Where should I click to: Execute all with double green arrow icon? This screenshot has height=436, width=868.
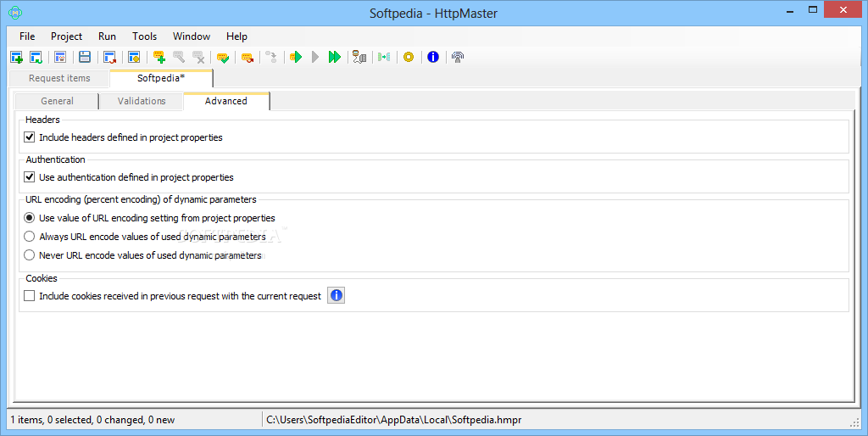334,57
